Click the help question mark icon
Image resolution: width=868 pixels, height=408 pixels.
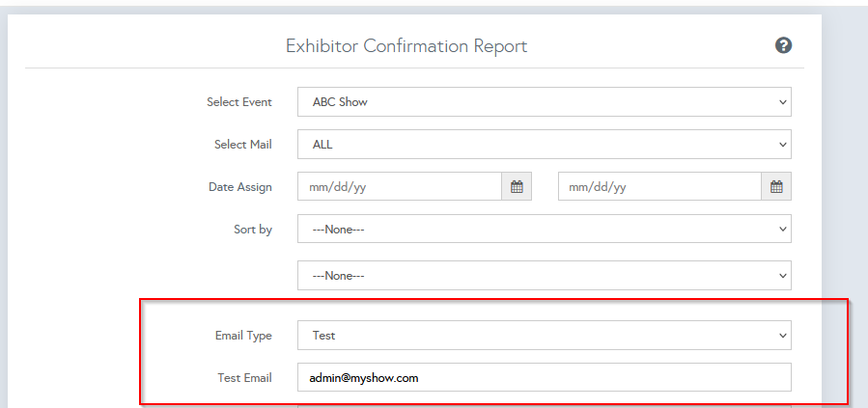click(783, 45)
